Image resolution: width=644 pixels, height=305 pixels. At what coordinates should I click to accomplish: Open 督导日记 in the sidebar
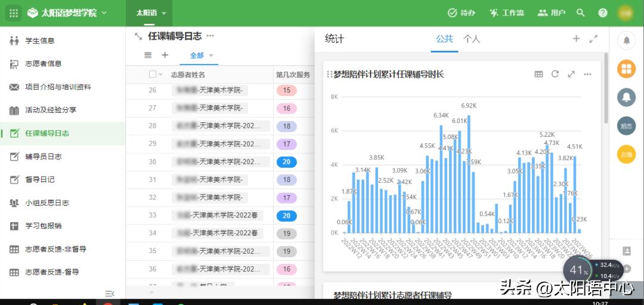(63, 180)
